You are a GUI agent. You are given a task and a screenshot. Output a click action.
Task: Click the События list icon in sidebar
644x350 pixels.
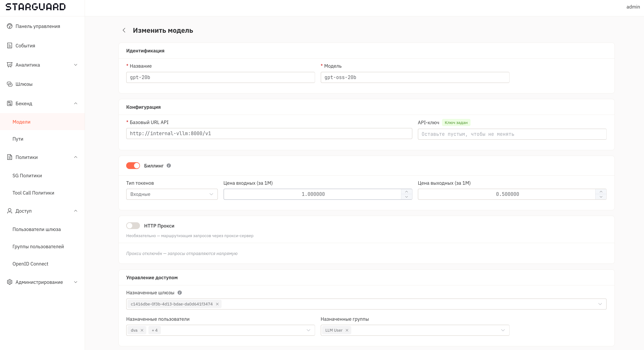(x=10, y=45)
